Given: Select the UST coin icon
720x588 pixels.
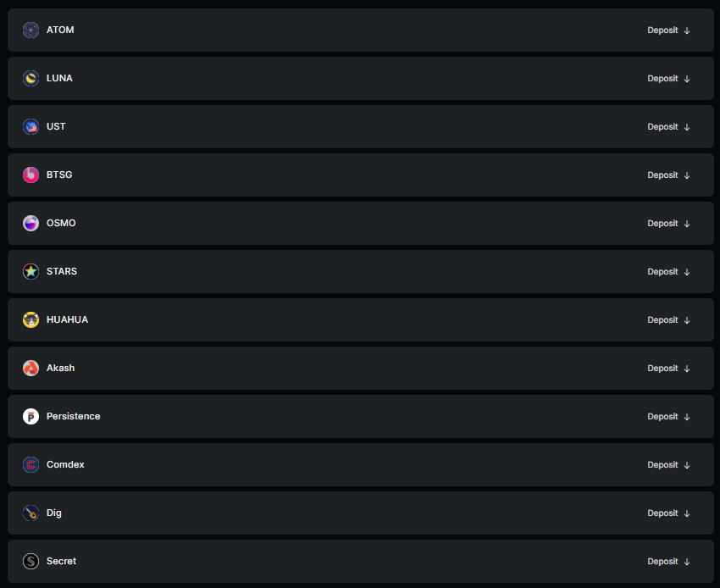Looking at the screenshot, I should (x=30, y=127).
